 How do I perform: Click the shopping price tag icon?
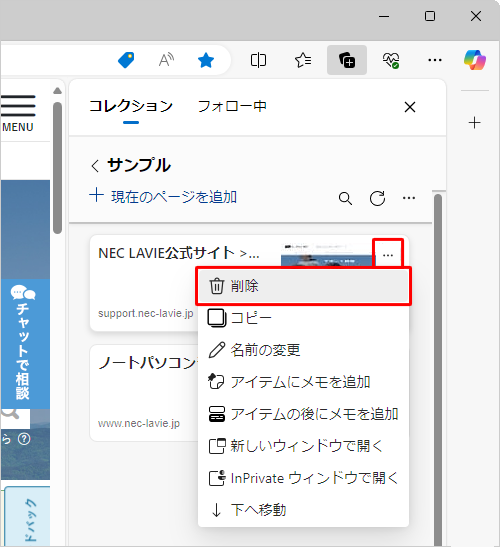coord(126,60)
